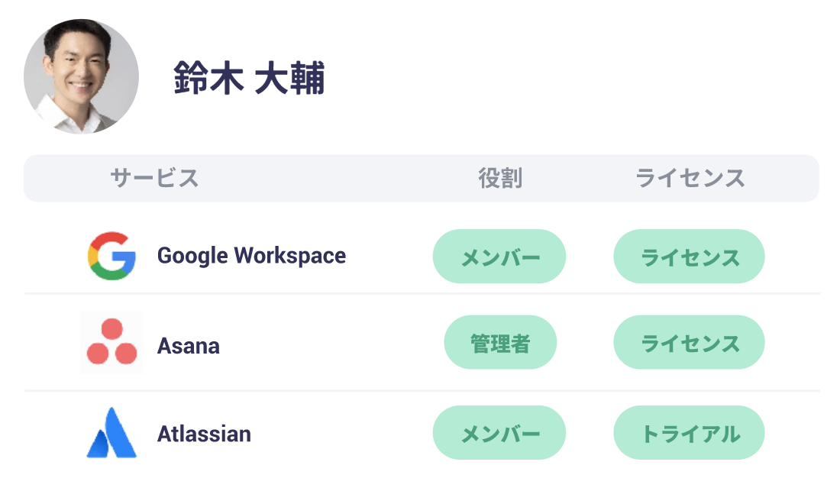The width and height of the screenshot is (840, 504).
Task: Click ライセンス badge in Asana row
Action: 689,342
